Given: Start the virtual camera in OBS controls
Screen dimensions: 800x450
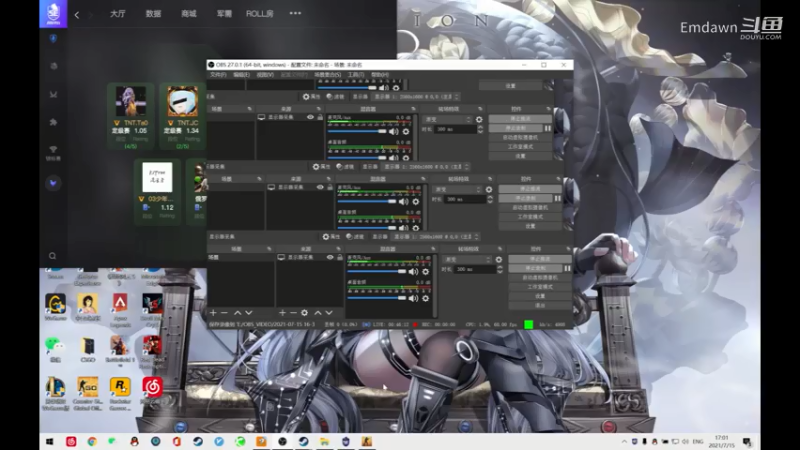Looking at the screenshot, I should pos(540,278).
